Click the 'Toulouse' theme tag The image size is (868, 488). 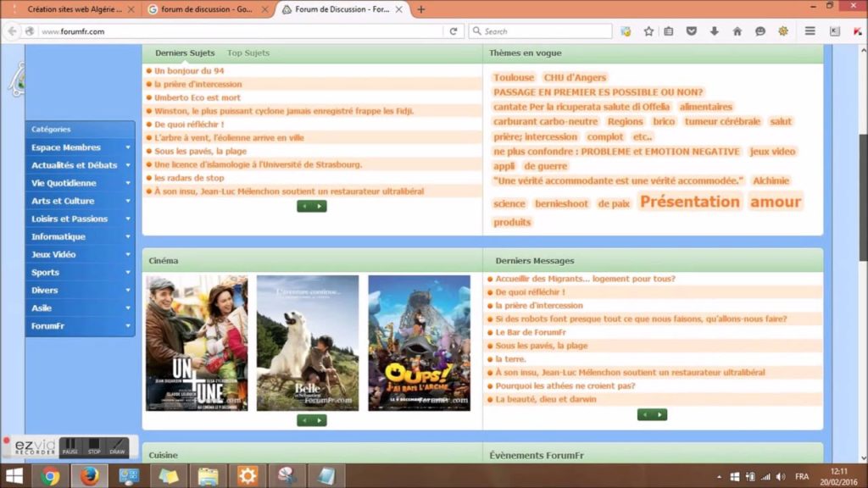(514, 78)
